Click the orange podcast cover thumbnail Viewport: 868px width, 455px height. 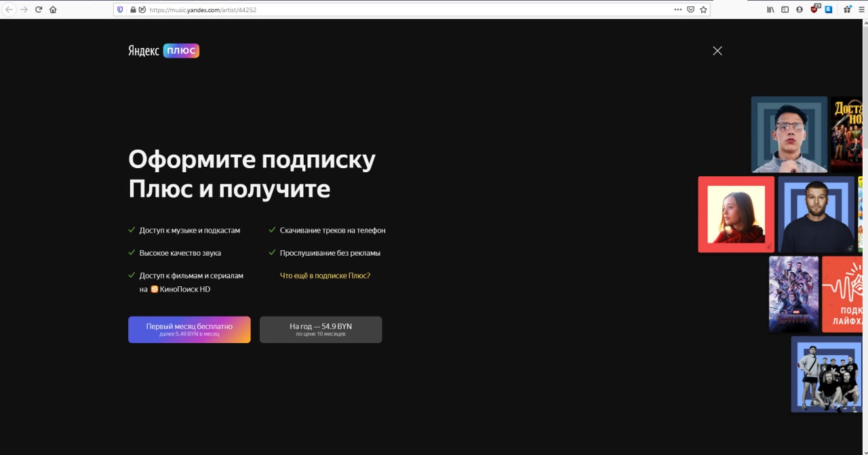tap(842, 294)
